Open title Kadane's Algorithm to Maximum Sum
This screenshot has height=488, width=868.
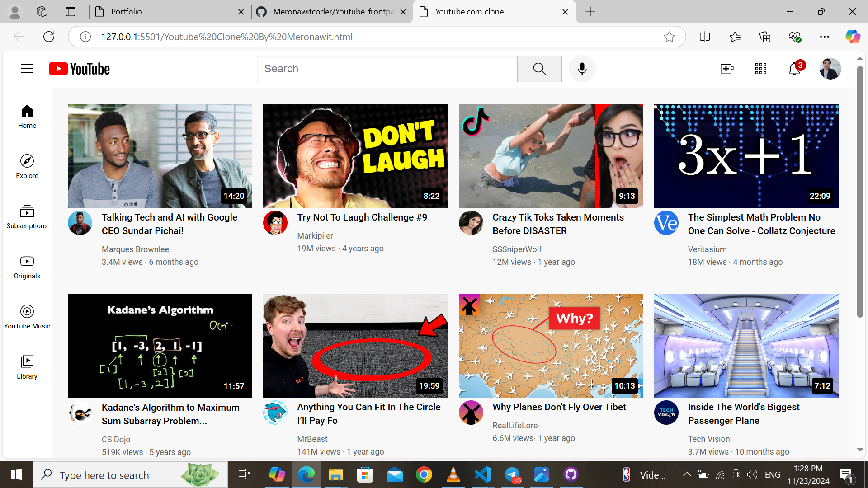point(170,414)
